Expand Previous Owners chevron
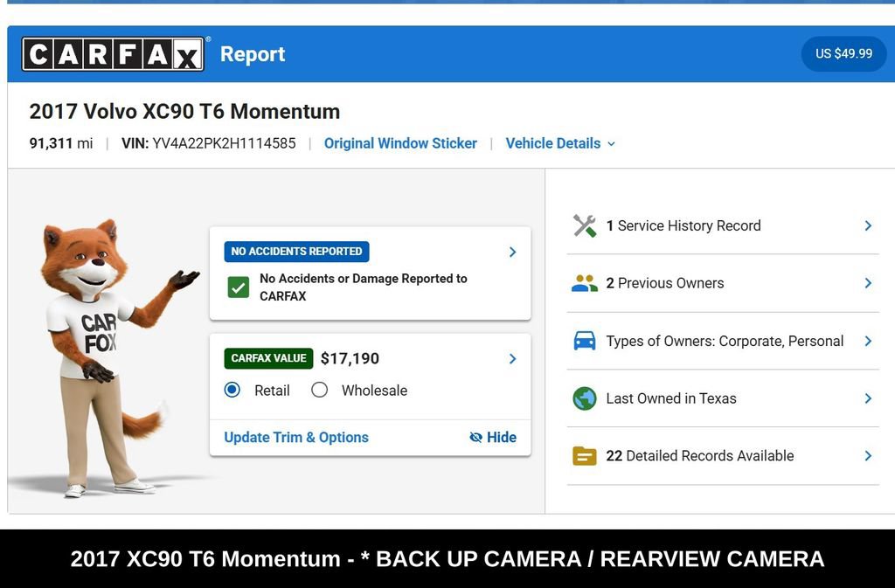The width and height of the screenshot is (895, 588). point(868,283)
